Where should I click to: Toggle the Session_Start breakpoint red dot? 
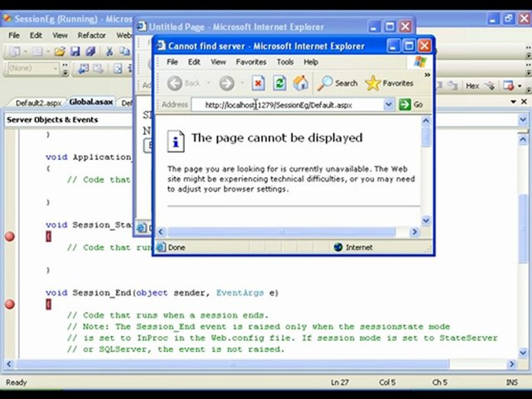click(x=10, y=236)
